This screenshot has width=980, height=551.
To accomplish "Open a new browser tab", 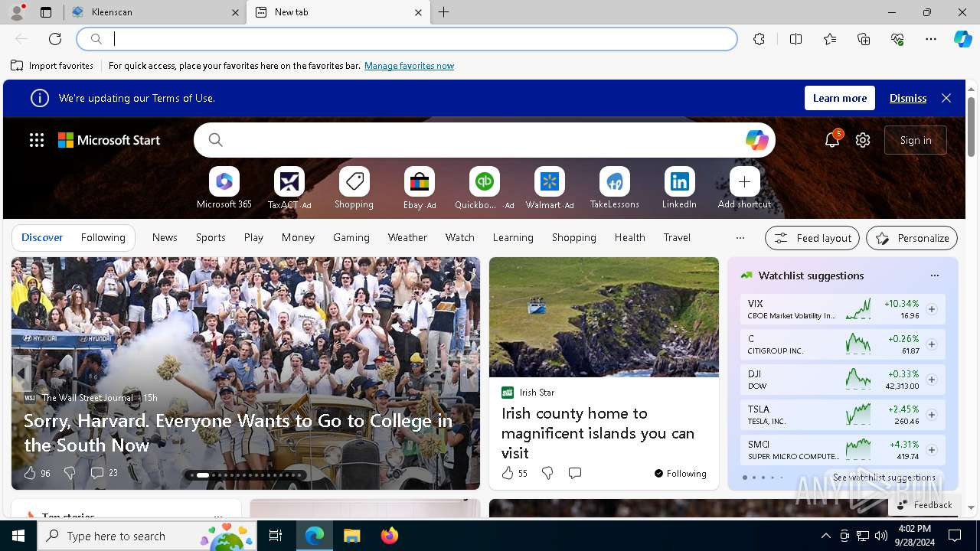I will (444, 12).
